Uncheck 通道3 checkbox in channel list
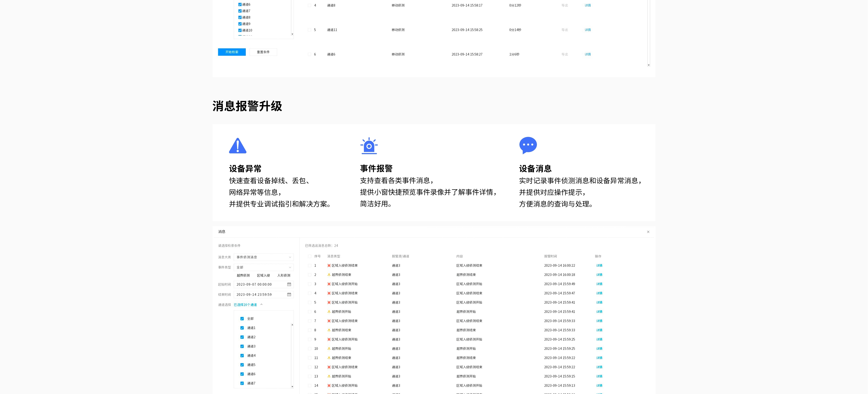The width and height of the screenshot is (868, 394). click(242, 346)
